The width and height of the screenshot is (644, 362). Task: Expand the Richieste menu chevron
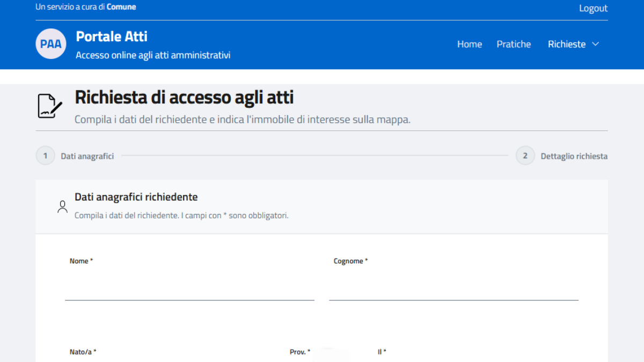point(595,44)
